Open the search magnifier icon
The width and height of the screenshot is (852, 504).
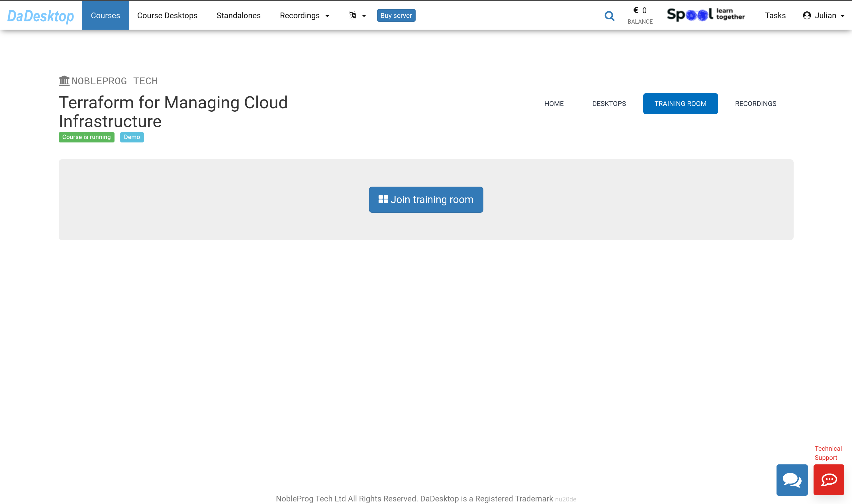pos(609,16)
